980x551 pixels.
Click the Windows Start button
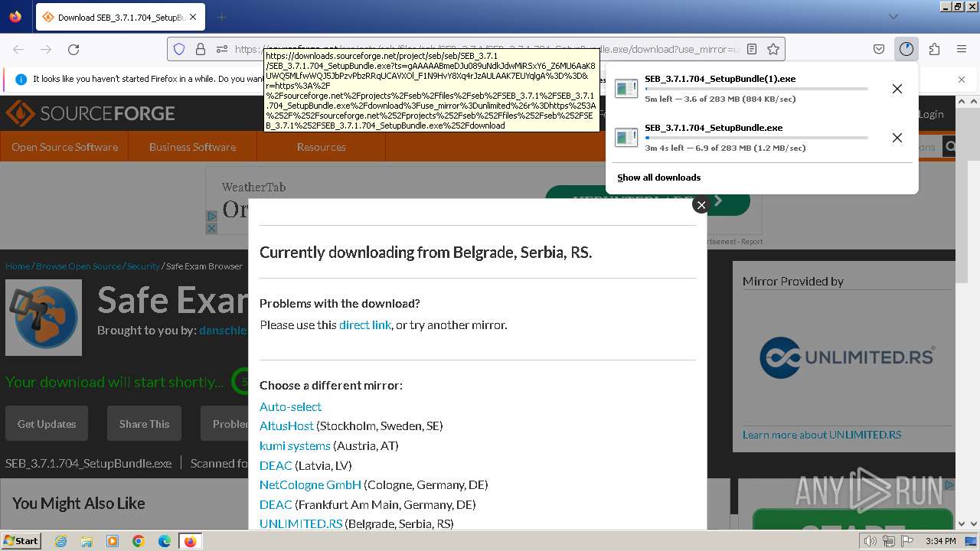(x=21, y=540)
